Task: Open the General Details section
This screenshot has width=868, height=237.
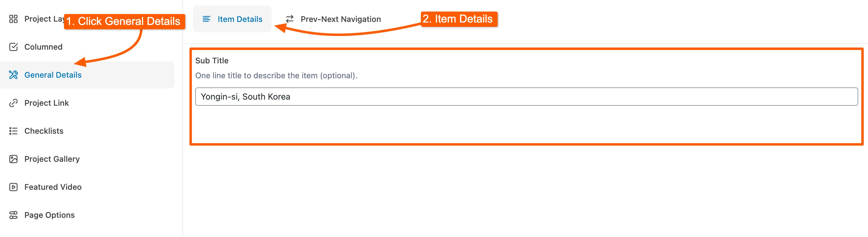Action: point(53,75)
